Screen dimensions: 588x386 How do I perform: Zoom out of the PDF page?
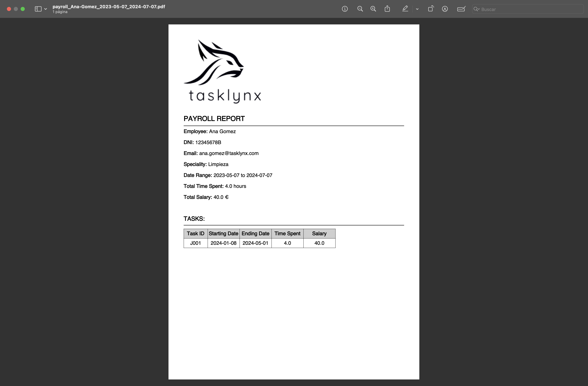tap(360, 9)
